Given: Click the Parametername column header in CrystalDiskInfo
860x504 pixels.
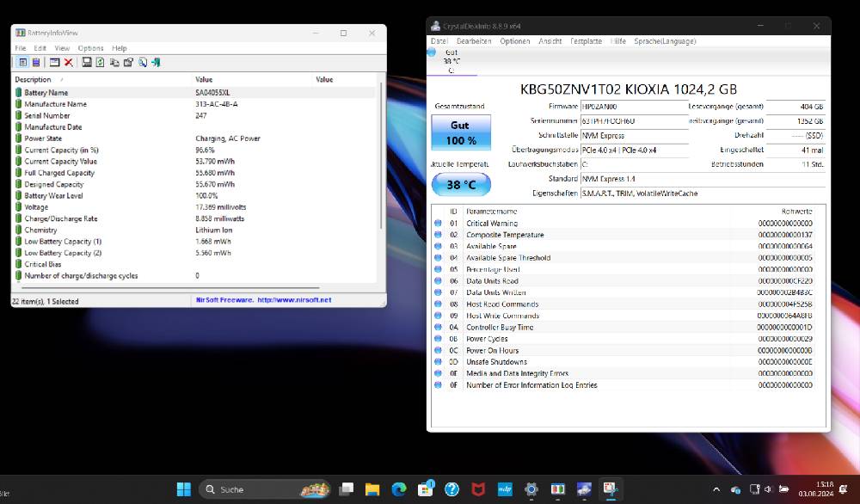Looking at the screenshot, I should [491, 211].
